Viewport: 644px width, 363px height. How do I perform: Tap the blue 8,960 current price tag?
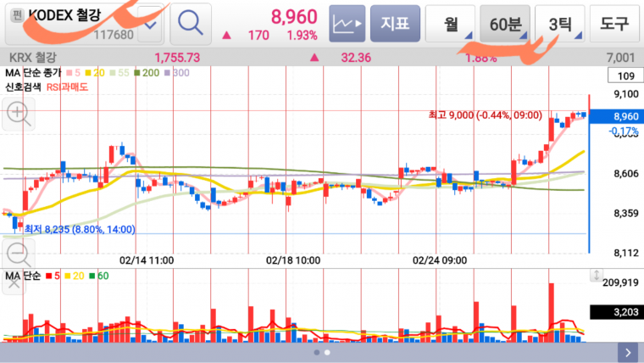pos(617,116)
